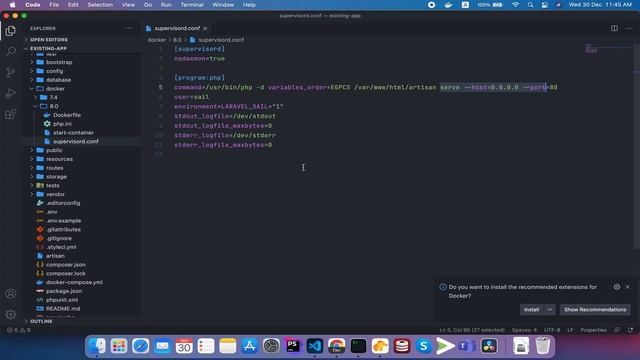
Task: Open the Terminal app from the Dock
Action: pos(358,346)
